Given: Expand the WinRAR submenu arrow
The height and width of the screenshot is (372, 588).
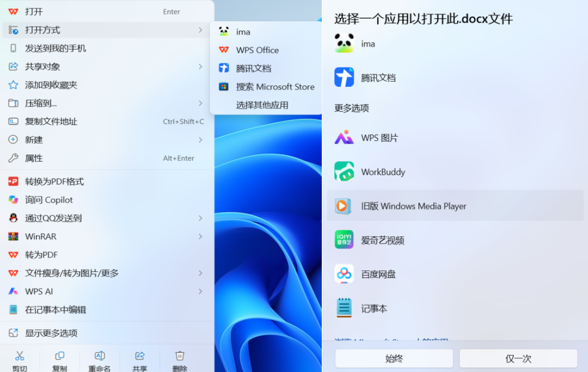Looking at the screenshot, I should tap(200, 237).
